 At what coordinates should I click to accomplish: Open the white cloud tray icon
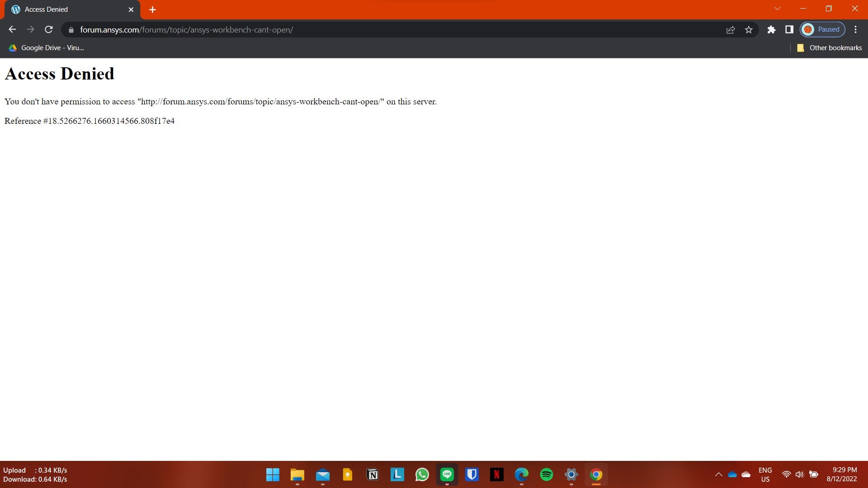[746, 474]
